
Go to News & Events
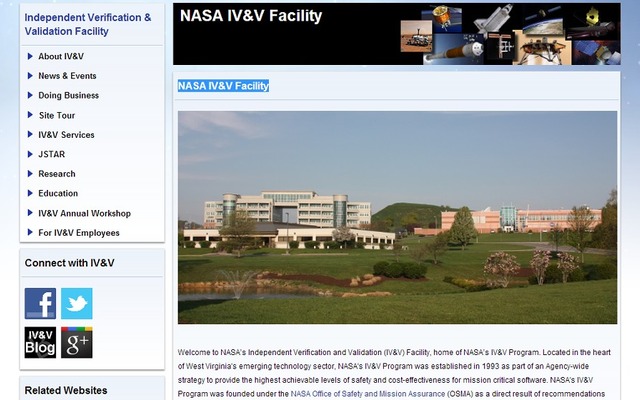67,76
